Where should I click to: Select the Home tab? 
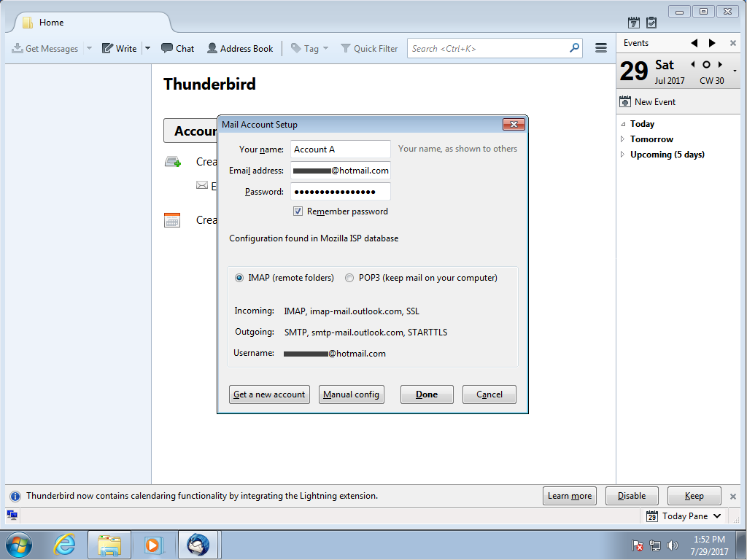tap(88, 23)
